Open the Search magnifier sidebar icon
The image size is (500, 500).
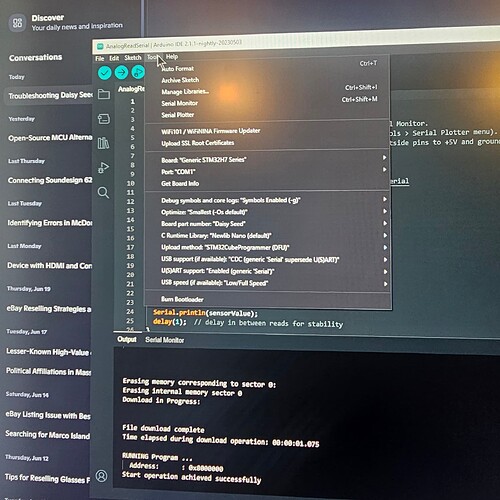coord(103,192)
